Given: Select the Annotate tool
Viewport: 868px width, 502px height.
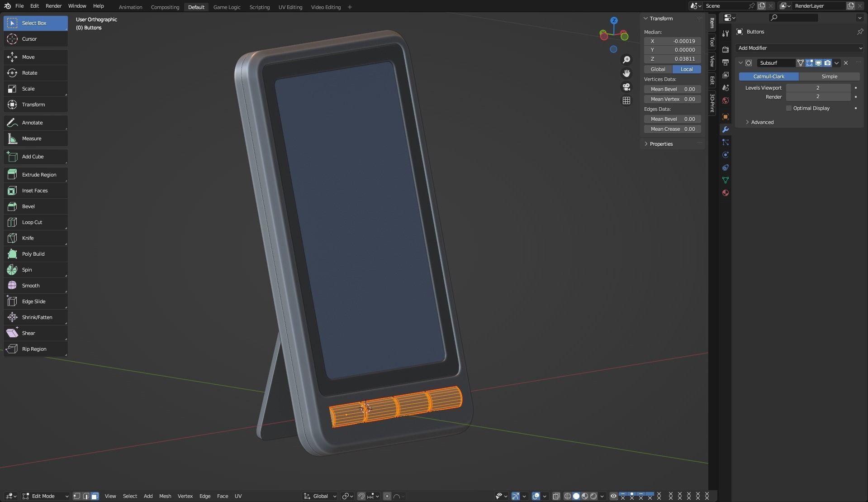Looking at the screenshot, I should pos(36,123).
